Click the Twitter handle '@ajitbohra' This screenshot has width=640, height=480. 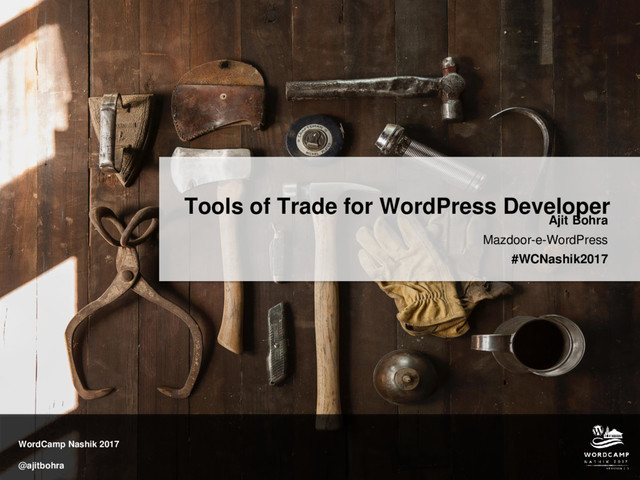click(41, 466)
